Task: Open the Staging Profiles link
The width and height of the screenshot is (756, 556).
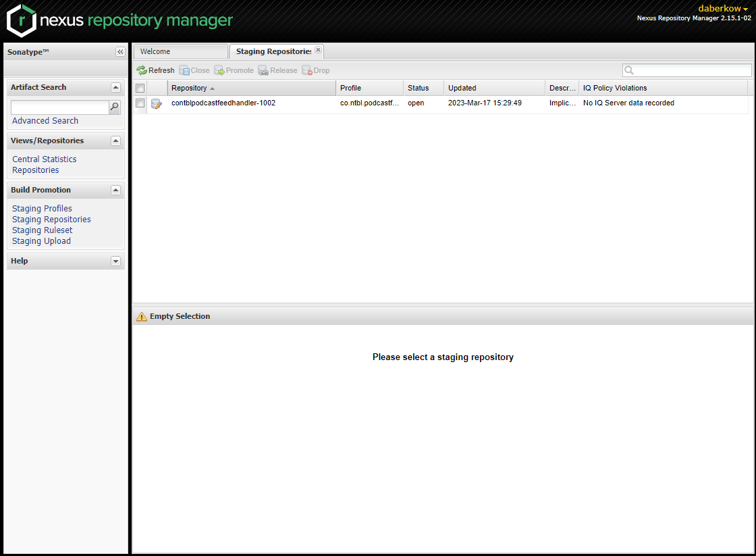Action: 42,209
